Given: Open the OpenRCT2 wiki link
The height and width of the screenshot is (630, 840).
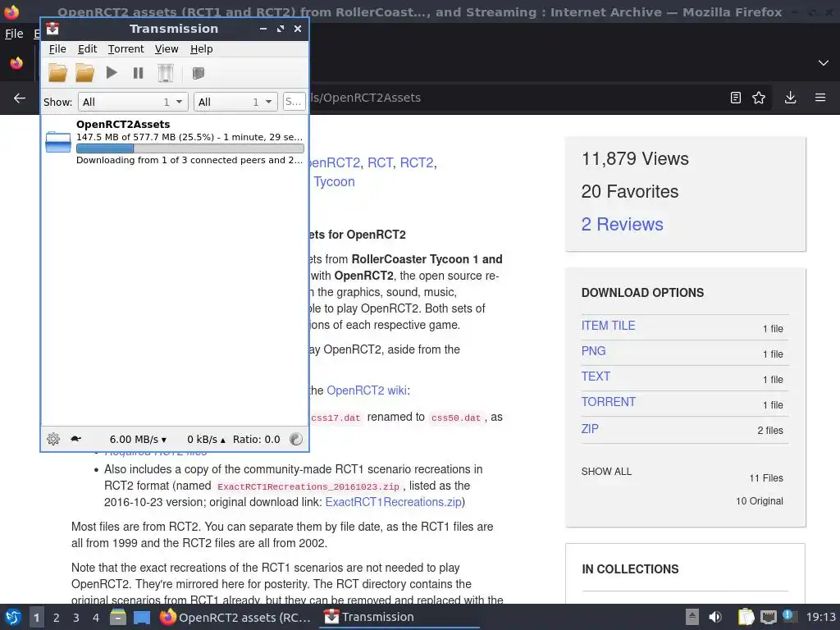Looking at the screenshot, I should [367, 390].
